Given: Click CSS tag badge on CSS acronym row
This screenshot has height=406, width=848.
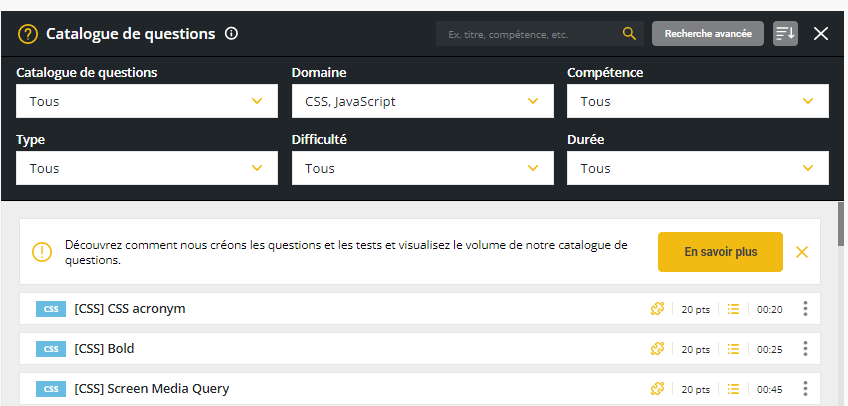Looking at the screenshot, I should click(x=51, y=309).
